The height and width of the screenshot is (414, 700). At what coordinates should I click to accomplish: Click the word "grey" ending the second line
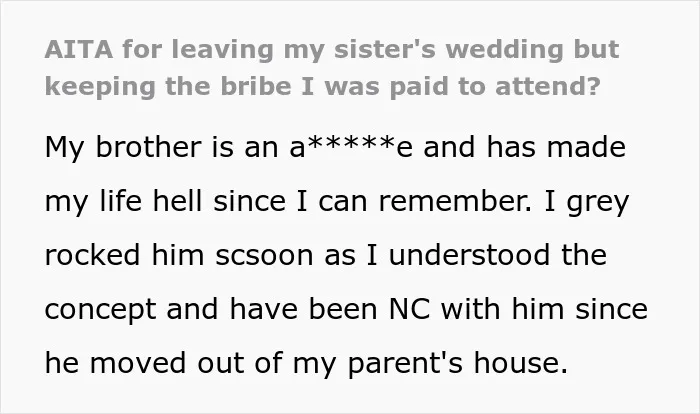[598, 203]
